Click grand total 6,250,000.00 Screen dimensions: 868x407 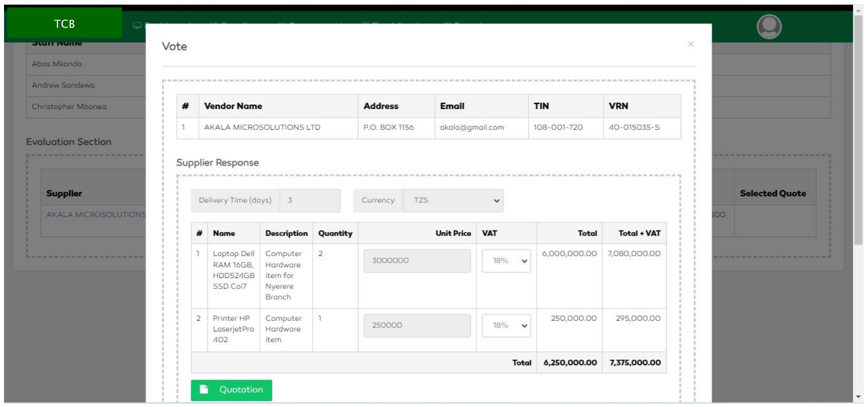[570, 363]
